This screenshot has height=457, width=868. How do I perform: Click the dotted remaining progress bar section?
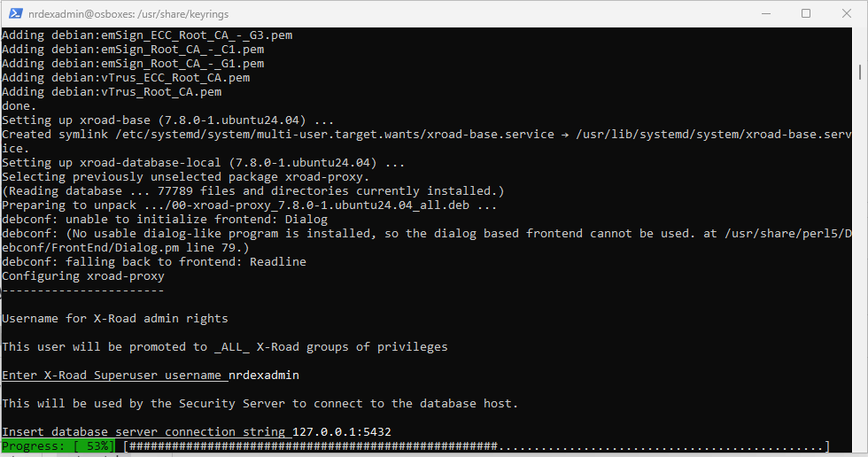click(x=661, y=446)
